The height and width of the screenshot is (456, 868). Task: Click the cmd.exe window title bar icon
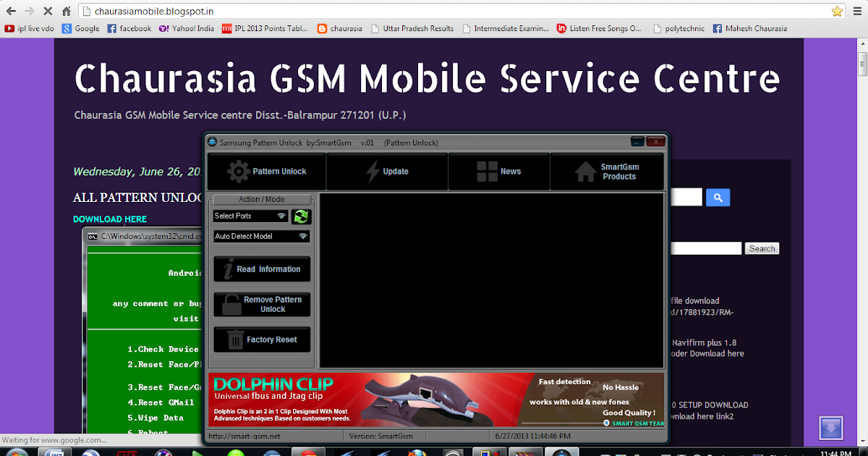pyautogui.click(x=93, y=236)
